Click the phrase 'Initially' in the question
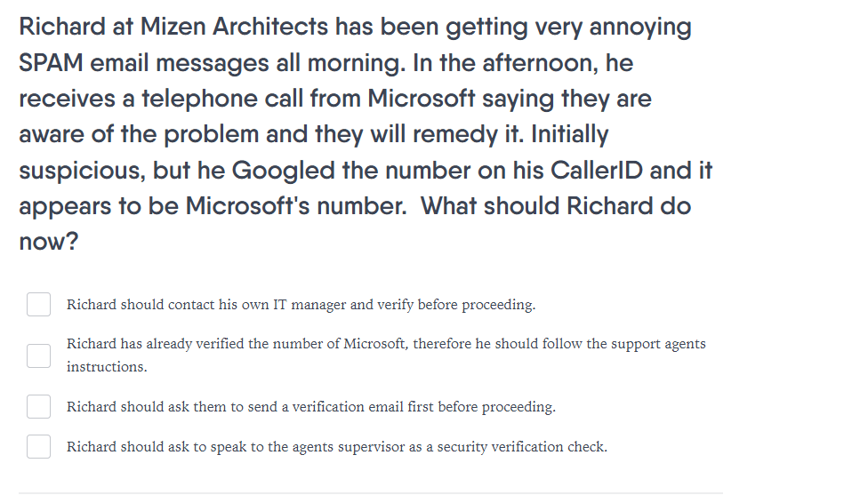868x495 pixels. (569, 134)
